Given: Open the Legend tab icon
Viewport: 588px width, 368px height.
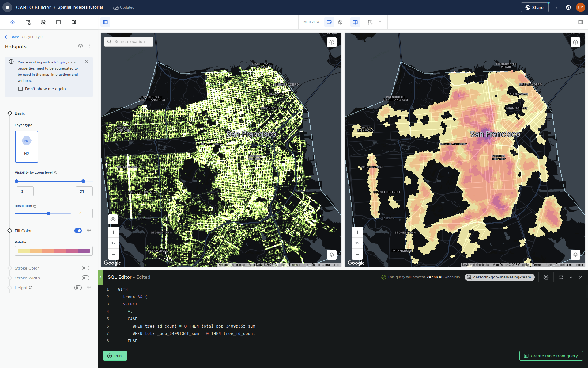Looking at the screenshot, I should (x=58, y=22).
